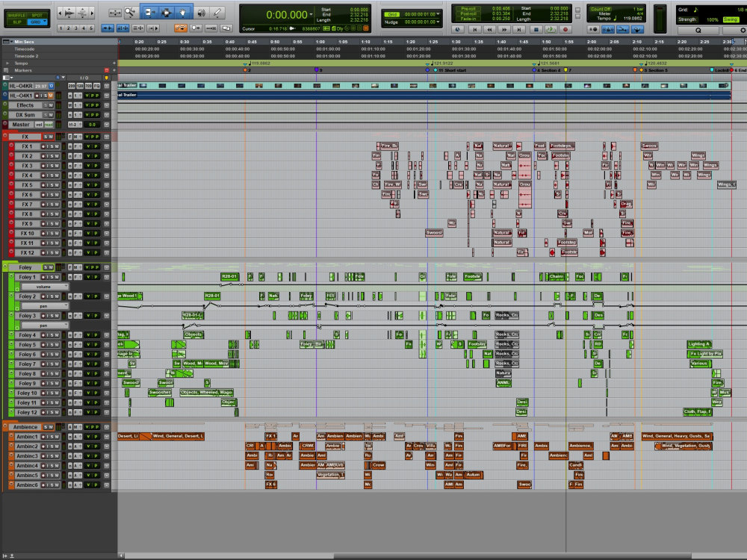Toggle Insertion Follows Playback button
747x560 pixels.
pos(153,28)
